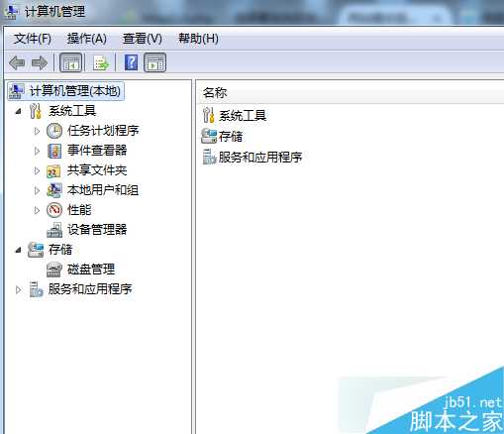
Task: Click the 设备管理器 icon in tree
Action: coord(54,230)
